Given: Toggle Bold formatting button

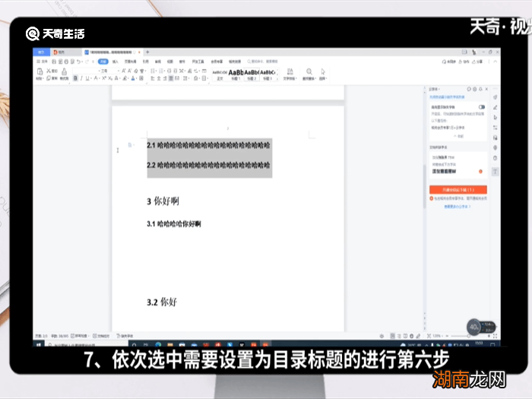Looking at the screenshot, I should pyautogui.click(x=75, y=78).
